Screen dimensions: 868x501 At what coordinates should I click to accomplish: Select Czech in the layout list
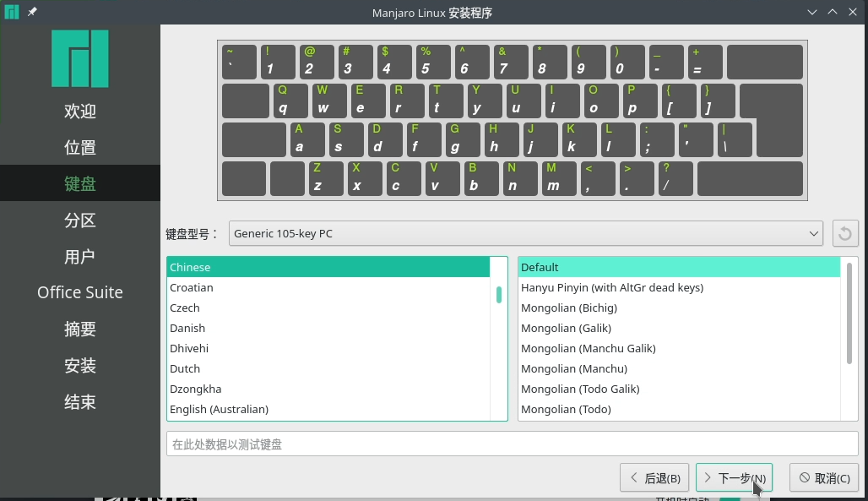tap(328, 308)
